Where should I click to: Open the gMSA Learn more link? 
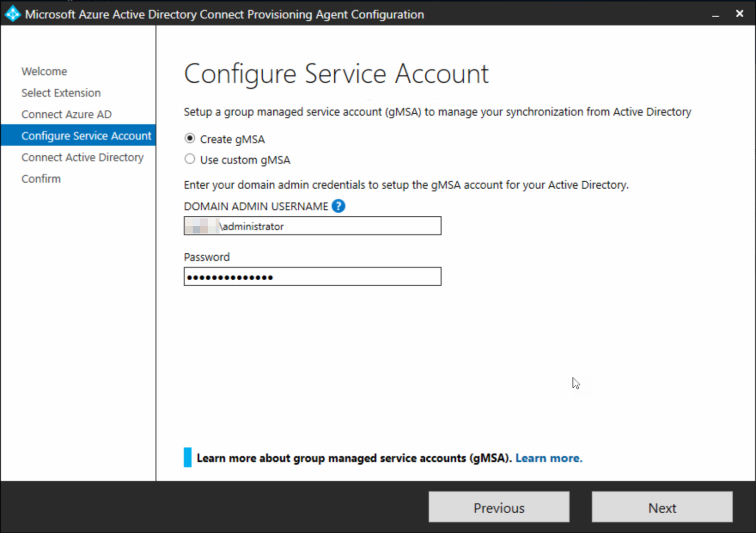click(x=548, y=458)
